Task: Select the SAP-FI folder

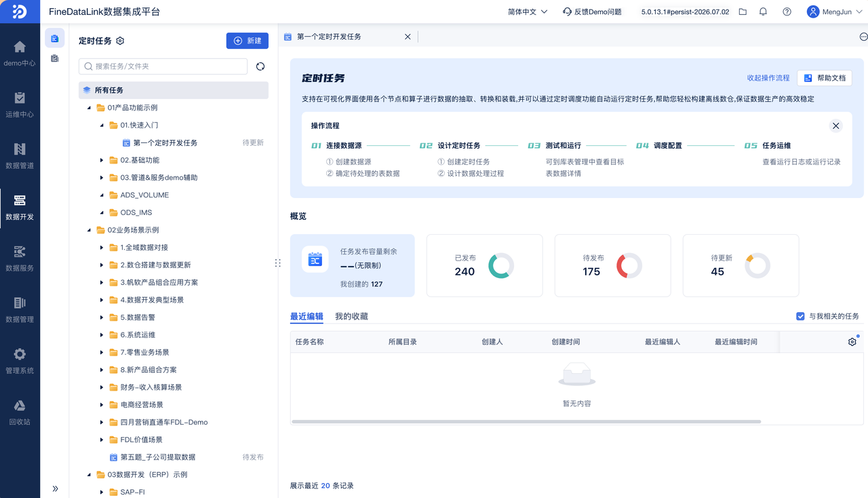Action: coord(133,492)
